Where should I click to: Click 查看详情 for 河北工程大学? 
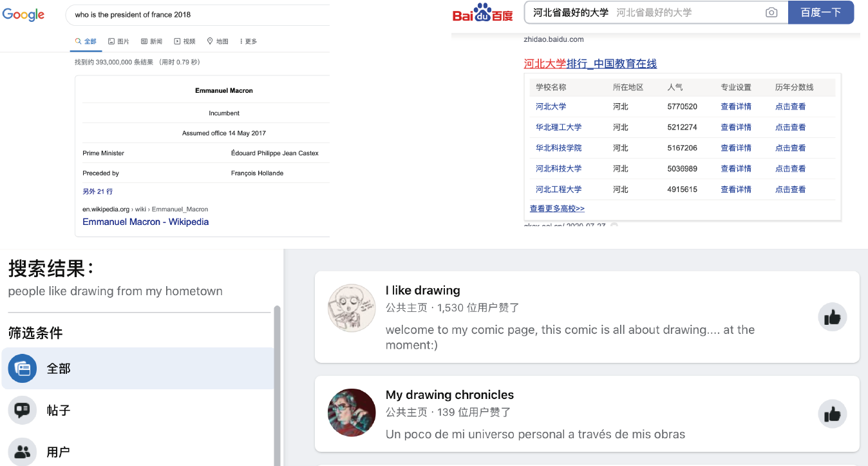(736, 189)
